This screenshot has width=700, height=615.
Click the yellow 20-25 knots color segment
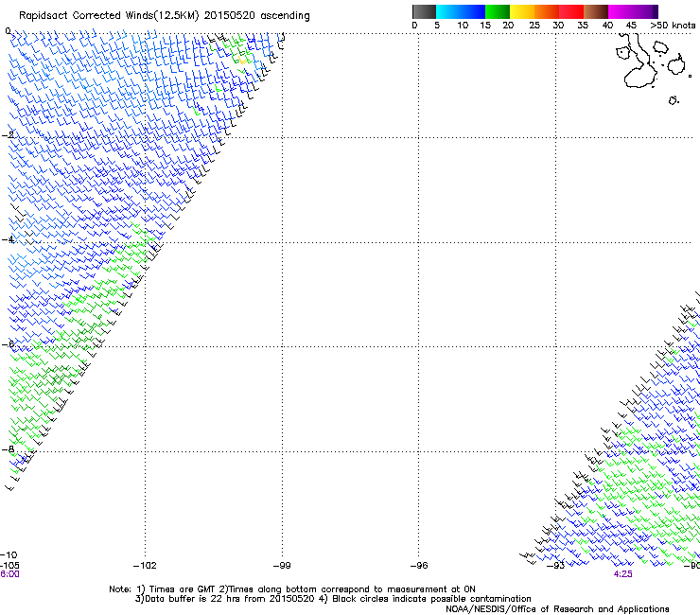[522, 11]
